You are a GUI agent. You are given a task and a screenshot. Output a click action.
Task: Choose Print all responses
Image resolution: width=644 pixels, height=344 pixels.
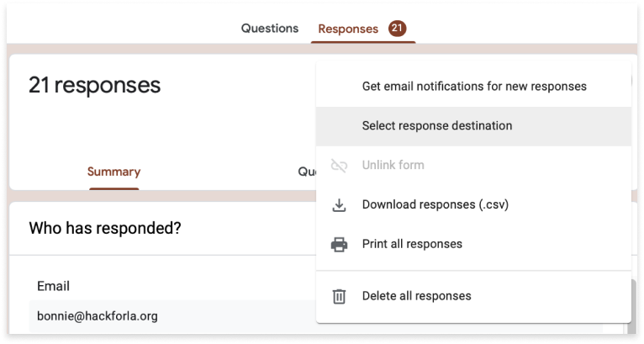[412, 245]
